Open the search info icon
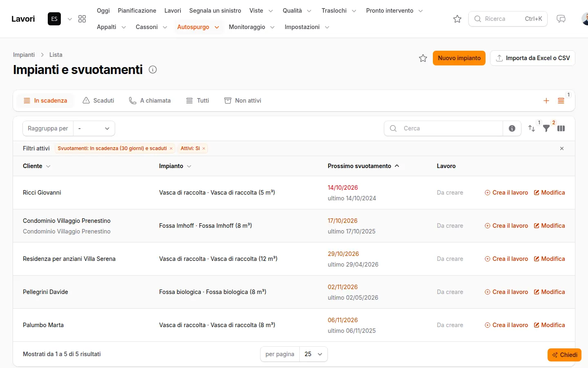Screen dimensions: 588x368 coord(512,128)
